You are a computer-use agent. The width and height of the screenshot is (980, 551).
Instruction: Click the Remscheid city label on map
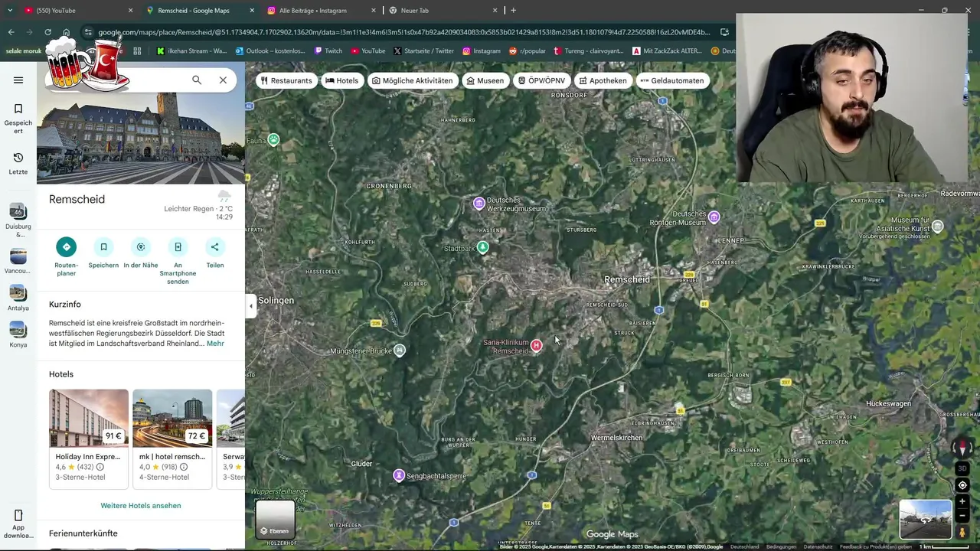pyautogui.click(x=627, y=279)
